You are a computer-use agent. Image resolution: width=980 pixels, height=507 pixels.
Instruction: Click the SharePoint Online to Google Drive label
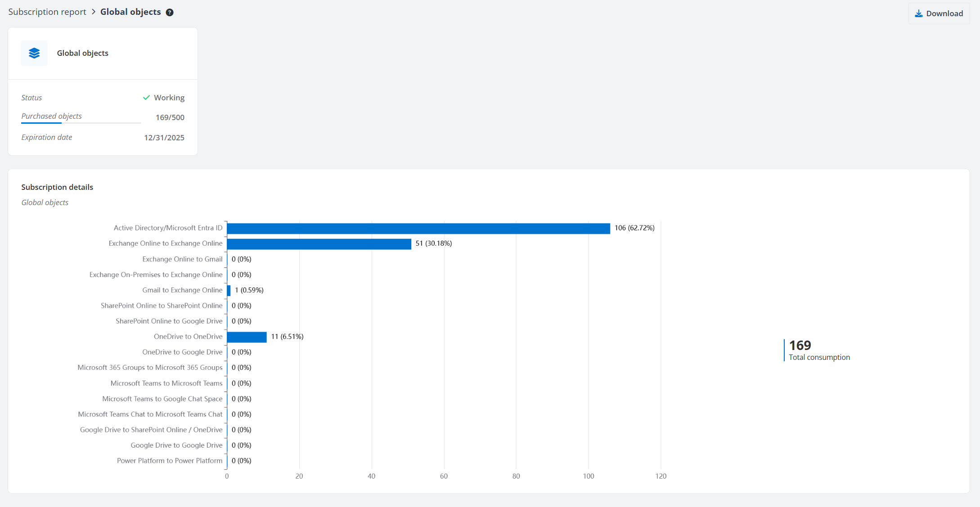click(x=169, y=321)
